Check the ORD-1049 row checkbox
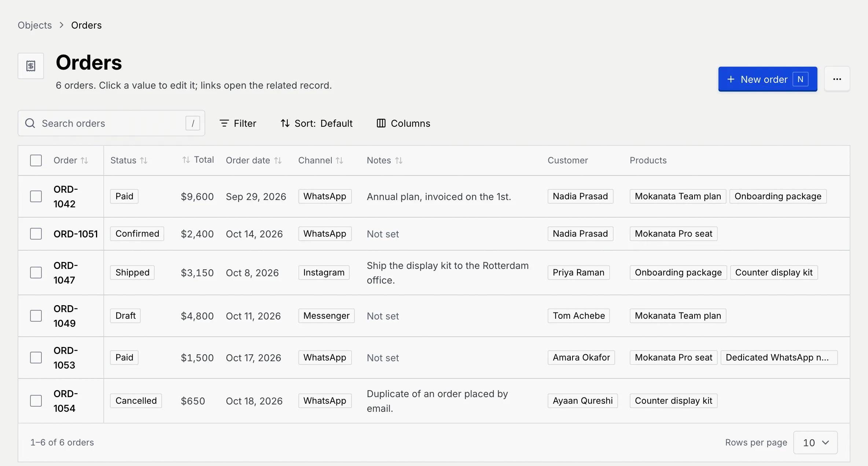The width and height of the screenshot is (868, 466). 36,316
